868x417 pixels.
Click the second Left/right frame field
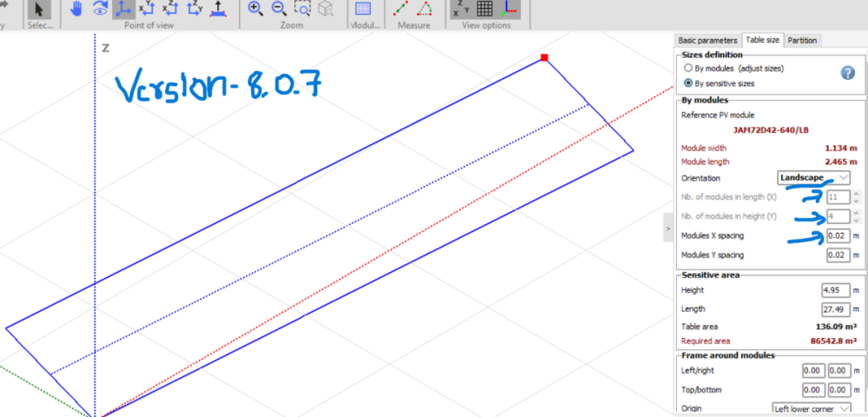[838, 370]
